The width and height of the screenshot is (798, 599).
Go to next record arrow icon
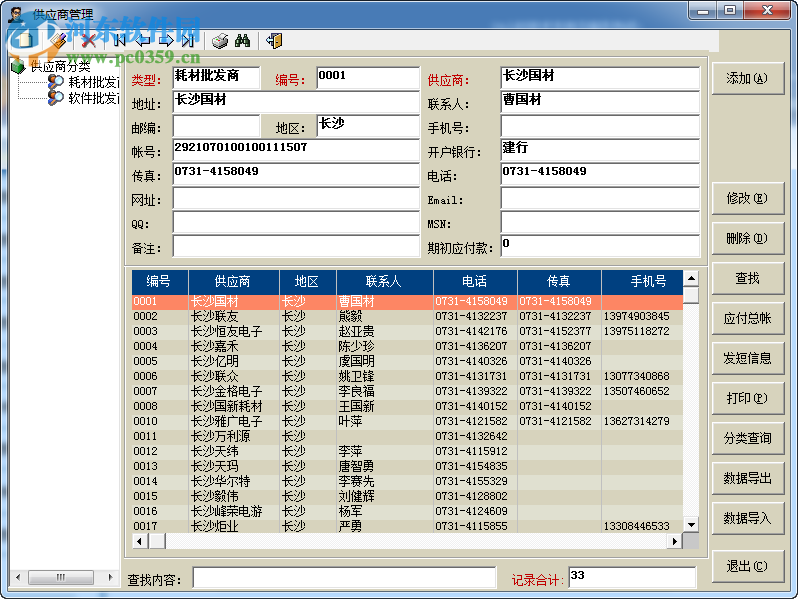(166, 40)
